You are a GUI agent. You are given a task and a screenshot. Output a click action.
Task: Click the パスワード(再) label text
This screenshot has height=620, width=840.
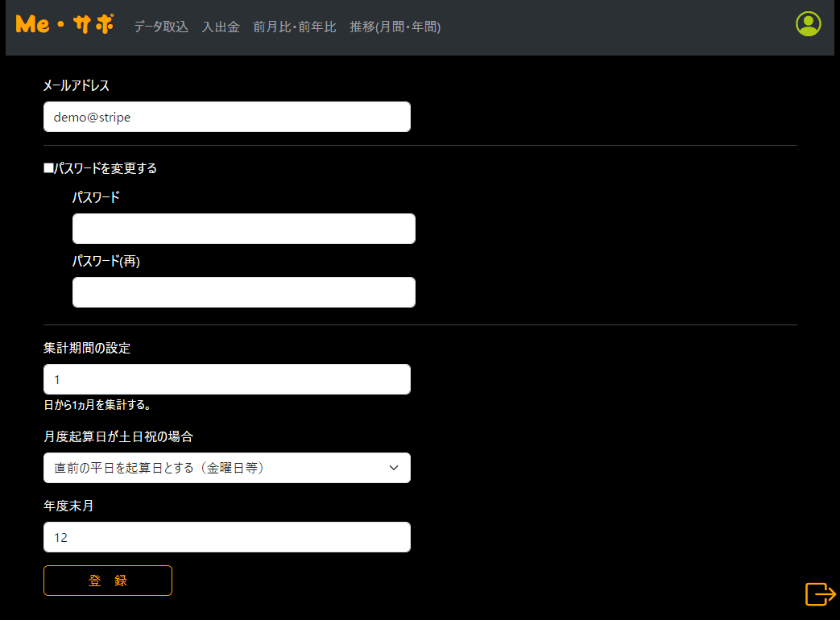(x=106, y=261)
